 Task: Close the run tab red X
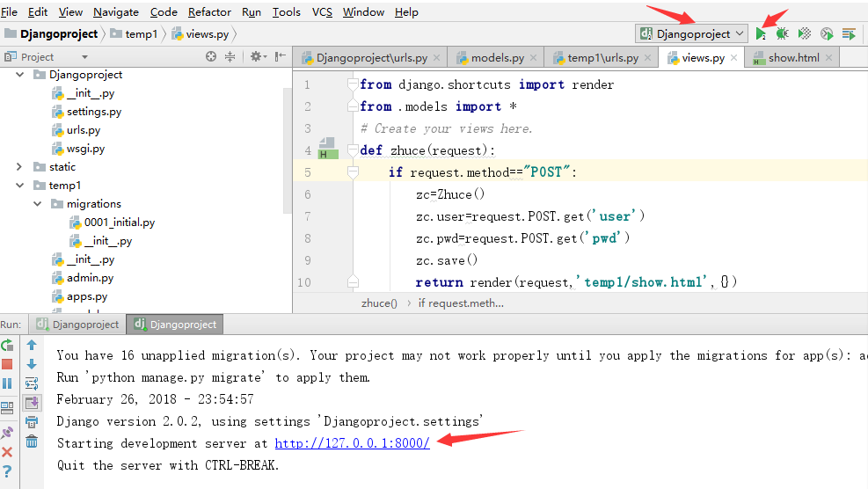[x=7, y=452]
